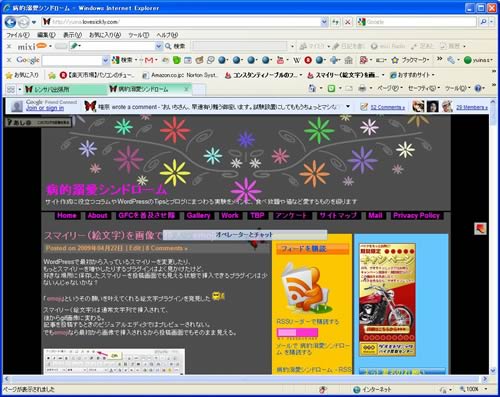The width and height of the screenshot is (500, 397).
Task: Click the Mail navigation link
Action: (x=375, y=215)
